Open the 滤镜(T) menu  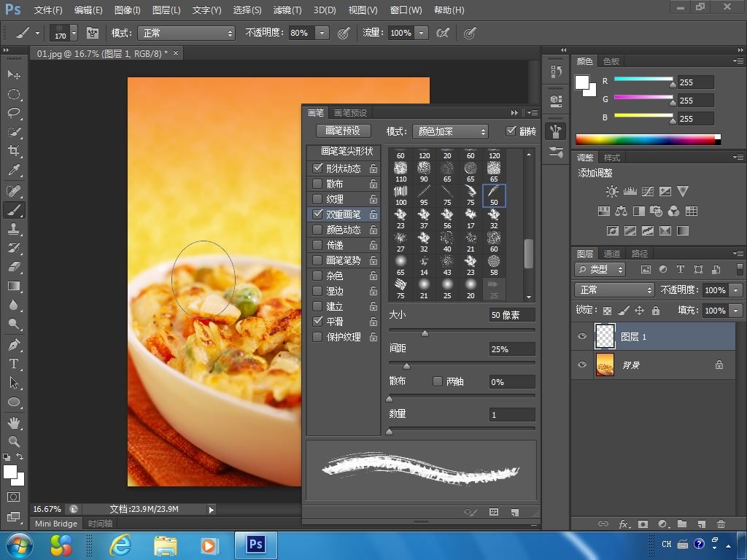pyautogui.click(x=287, y=10)
